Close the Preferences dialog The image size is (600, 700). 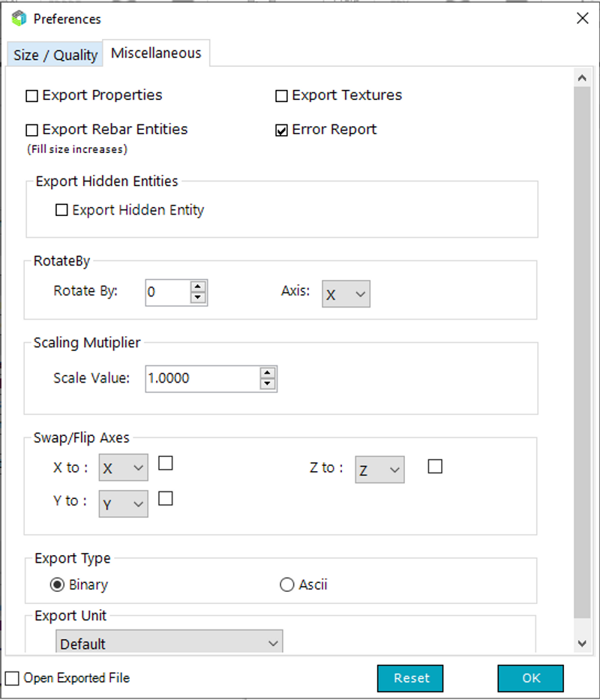tap(582, 18)
